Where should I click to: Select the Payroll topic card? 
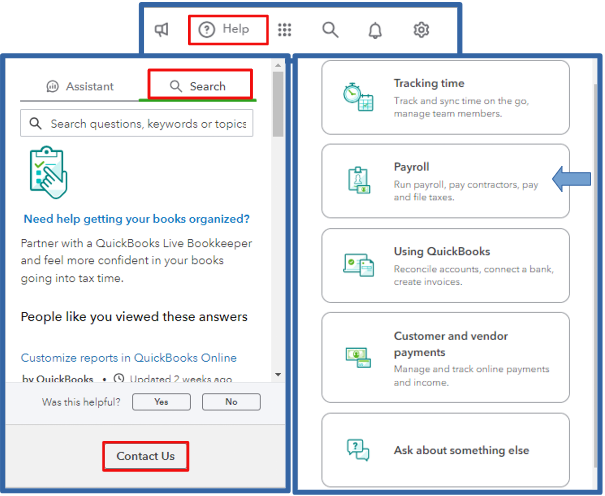445,181
